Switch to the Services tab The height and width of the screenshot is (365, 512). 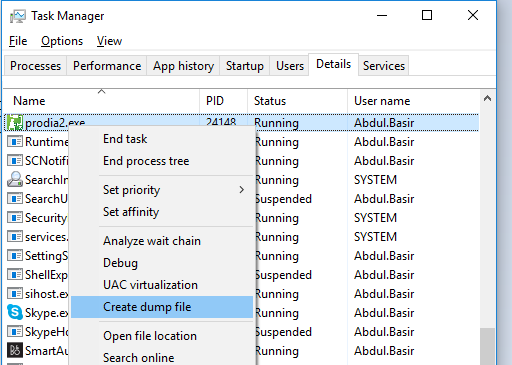384,66
